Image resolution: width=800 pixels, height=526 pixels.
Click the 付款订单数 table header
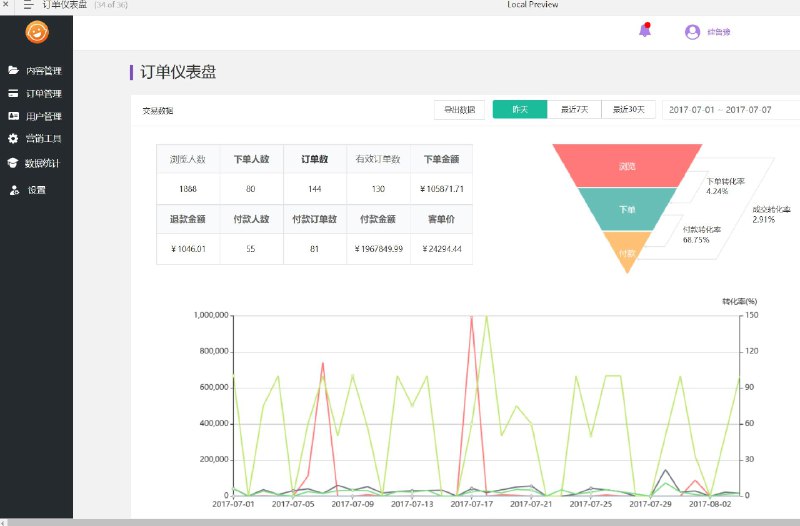315,219
